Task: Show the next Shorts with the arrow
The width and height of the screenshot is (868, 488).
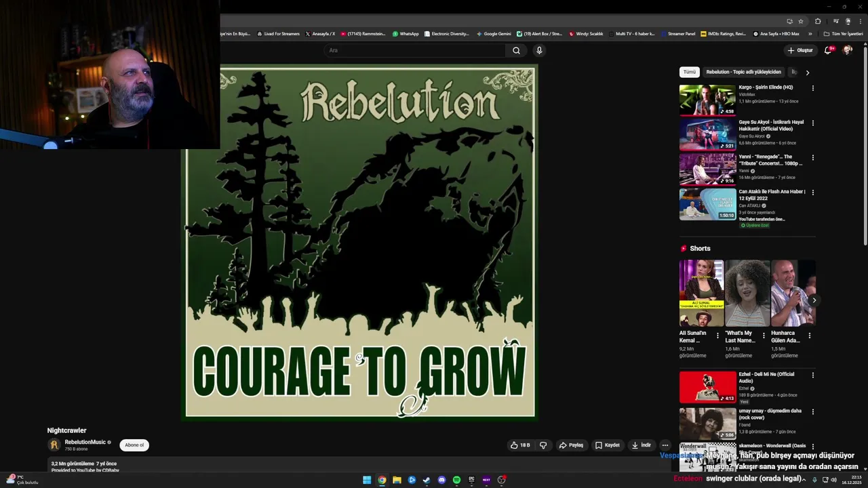Action: tap(814, 300)
